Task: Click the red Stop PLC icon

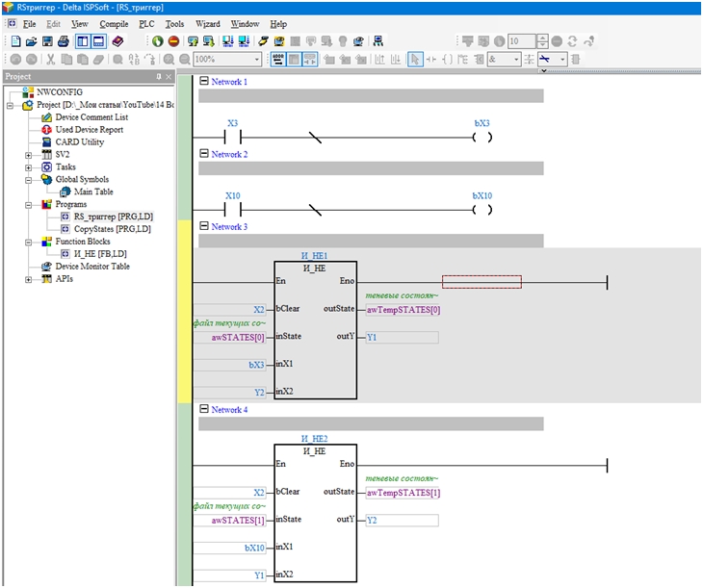Action: click(173, 41)
